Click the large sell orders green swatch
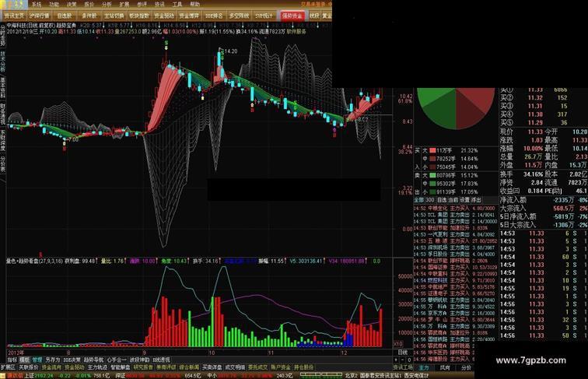588x379 pixels. pos(432,175)
